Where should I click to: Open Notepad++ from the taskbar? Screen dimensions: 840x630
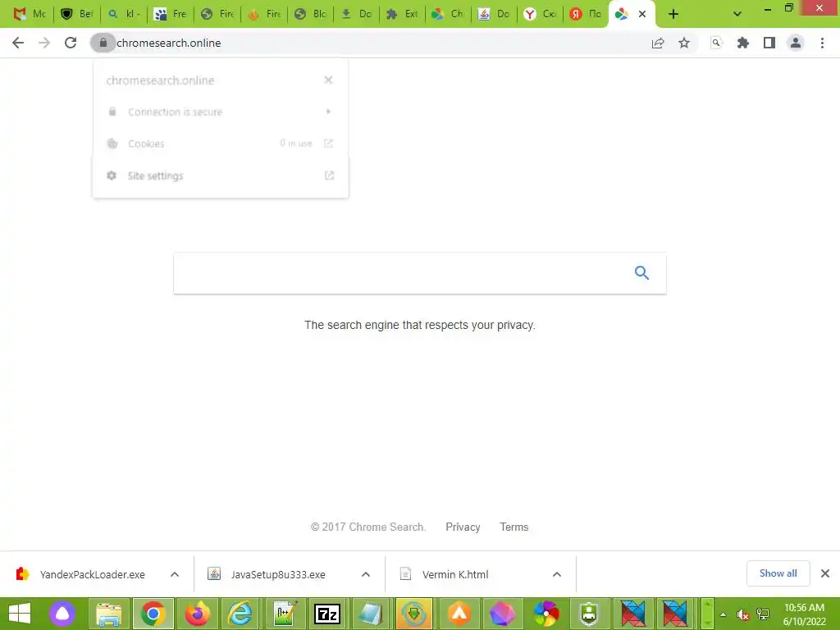click(285, 614)
